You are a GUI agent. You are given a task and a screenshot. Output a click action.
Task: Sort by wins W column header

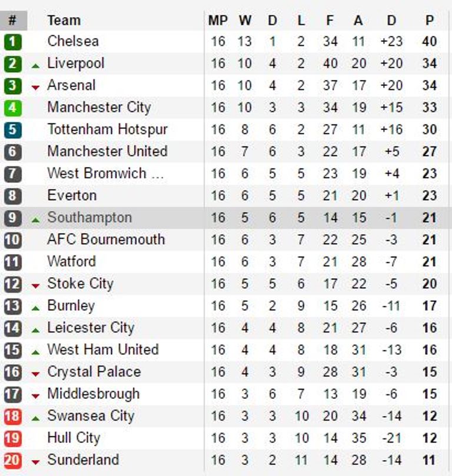[245, 21]
